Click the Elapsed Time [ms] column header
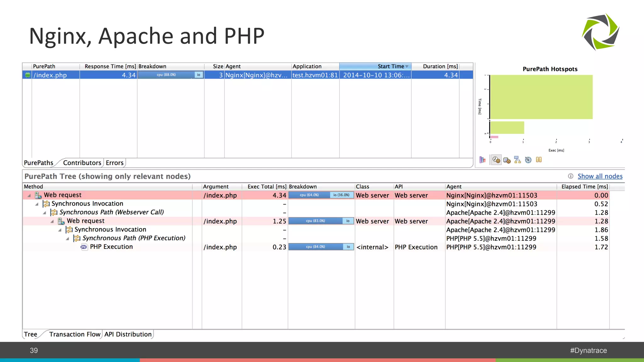Viewport: 644px width, 362px height. (583, 187)
